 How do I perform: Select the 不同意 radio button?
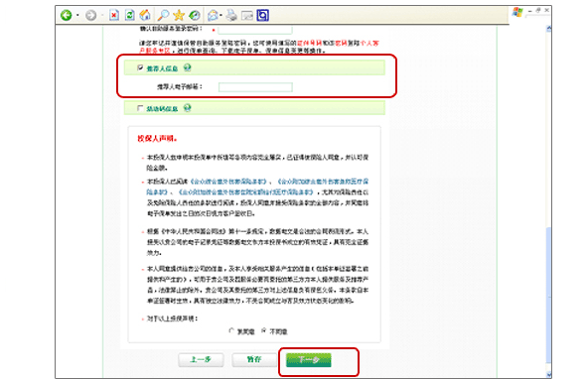[x=263, y=331]
